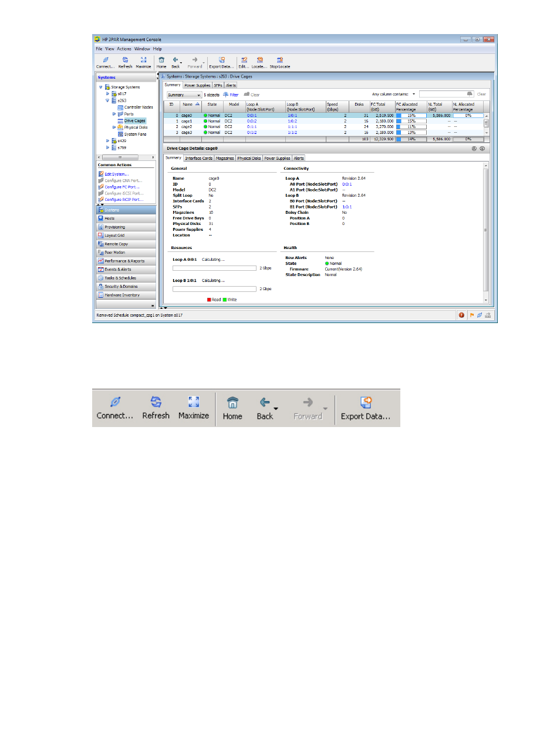Open the Summary view dropdown
560x746 pixels.
(x=184, y=95)
